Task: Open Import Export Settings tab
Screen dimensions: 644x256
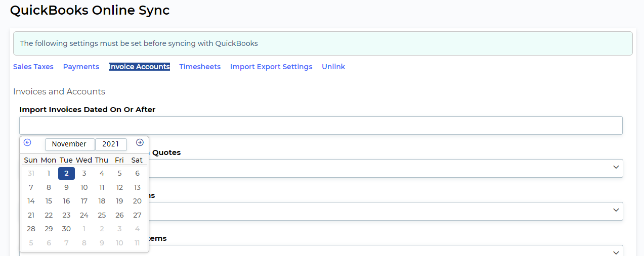Action: tap(271, 67)
